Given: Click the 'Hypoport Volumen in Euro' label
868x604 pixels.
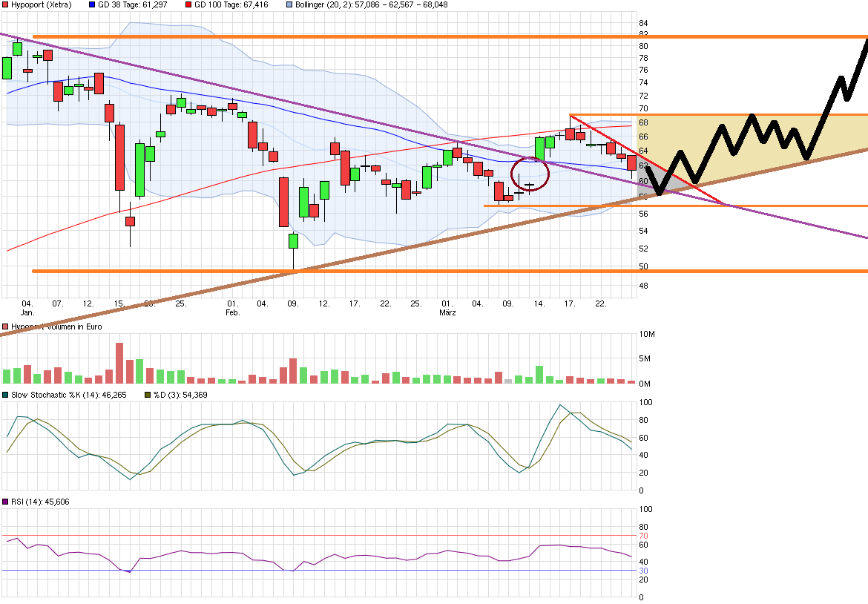Looking at the screenshot, I should (56, 326).
